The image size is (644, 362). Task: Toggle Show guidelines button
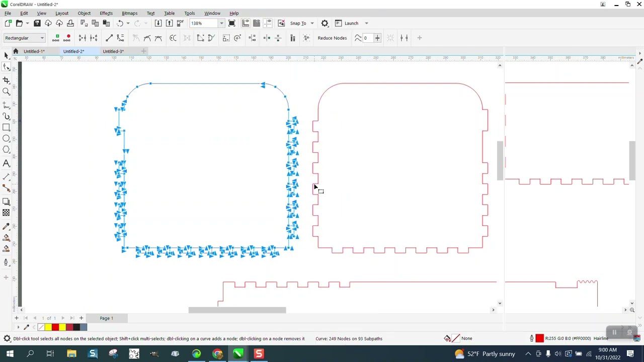coord(268,23)
